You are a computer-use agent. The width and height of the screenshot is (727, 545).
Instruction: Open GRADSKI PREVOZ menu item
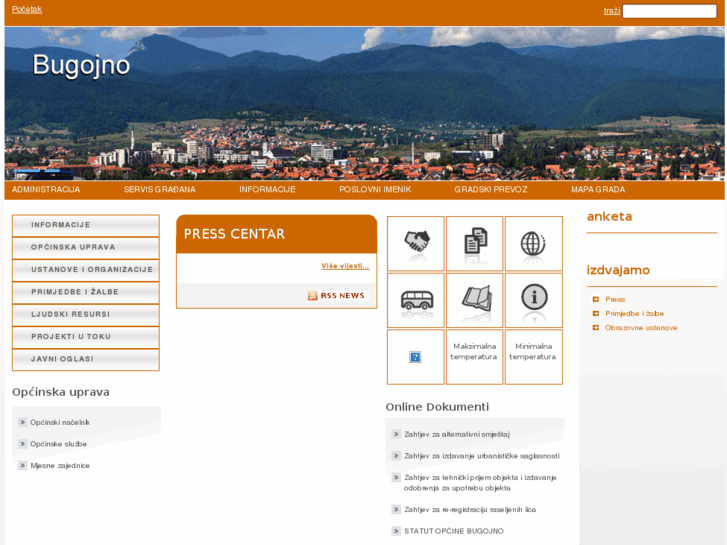491,190
